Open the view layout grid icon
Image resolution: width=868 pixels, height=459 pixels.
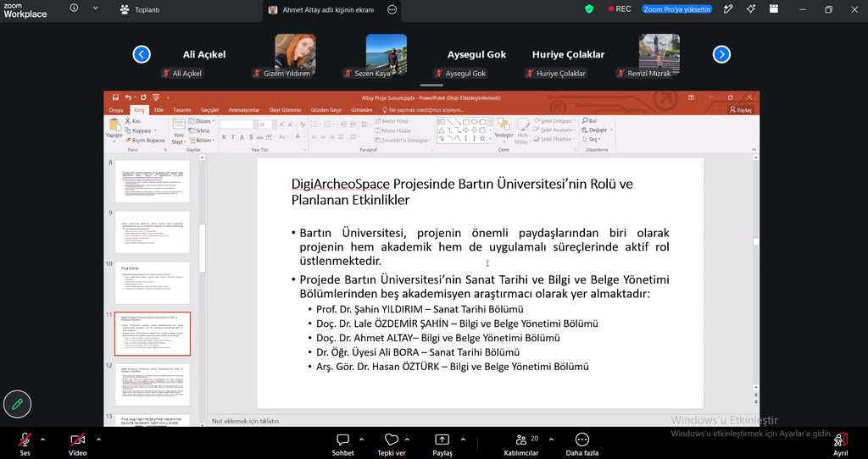(x=774, y=8)
